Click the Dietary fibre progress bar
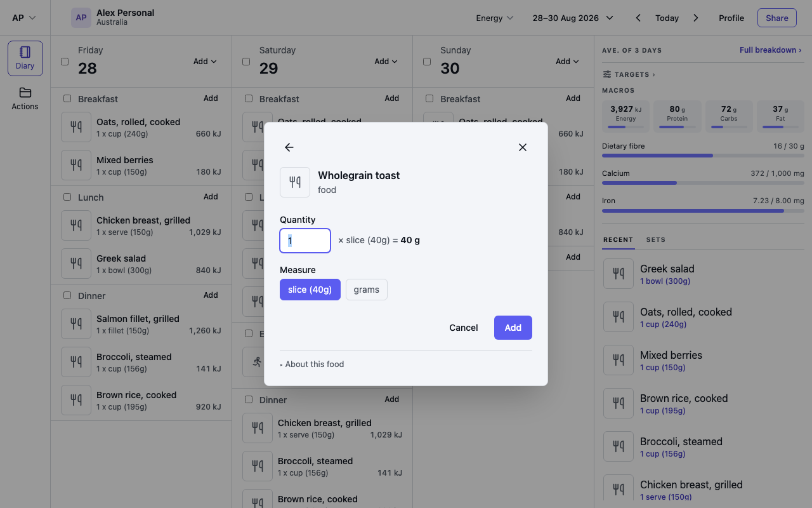812x508 pixels. [703, 156]
